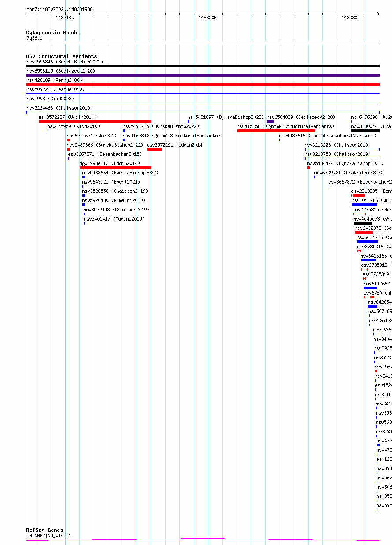Select nsv6564089 (Sedlazeck2020) label
Image resolution: width=392 pixels, height=545 pixels.
pyautogui.click(x=301, y=117)
